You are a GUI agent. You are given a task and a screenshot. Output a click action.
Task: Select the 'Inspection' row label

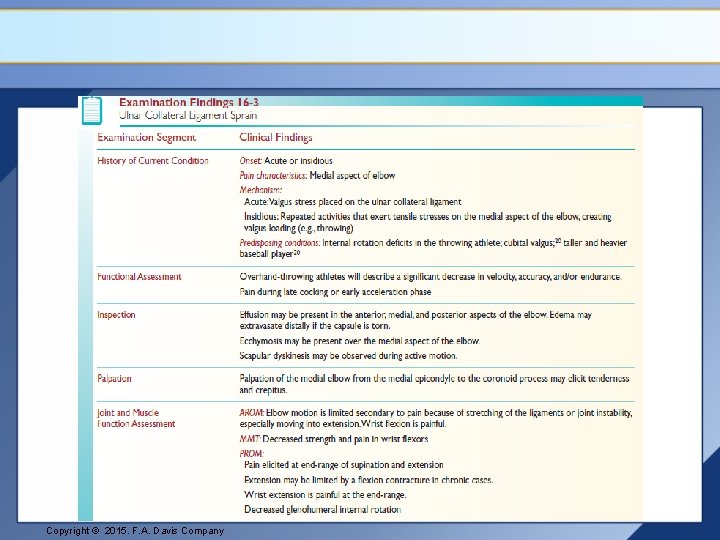point(116,315)
